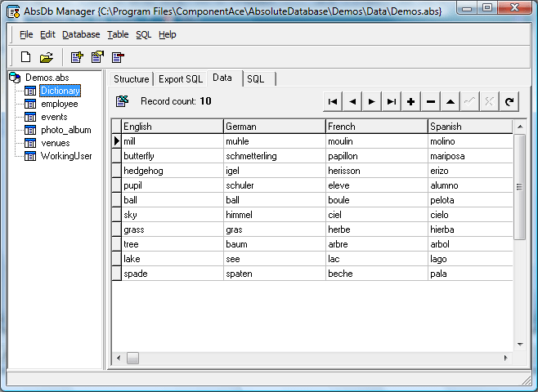This screenshot has height=392, width=538.
Task: Click the Edit table properties toolbar icon
Action: (x=97, y=57)
